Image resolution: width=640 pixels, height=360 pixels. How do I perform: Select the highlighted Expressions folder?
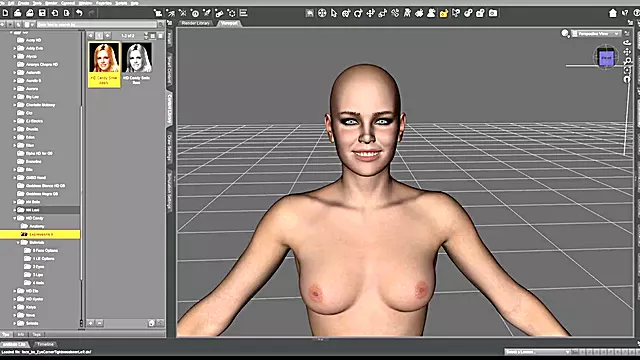tap(40, 234)
